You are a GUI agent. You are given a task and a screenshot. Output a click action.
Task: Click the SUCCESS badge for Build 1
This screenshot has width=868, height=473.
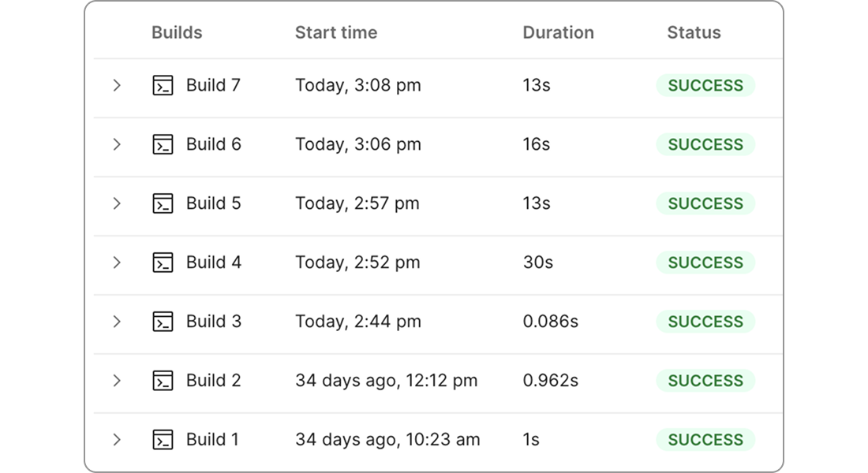coord(705,440)
